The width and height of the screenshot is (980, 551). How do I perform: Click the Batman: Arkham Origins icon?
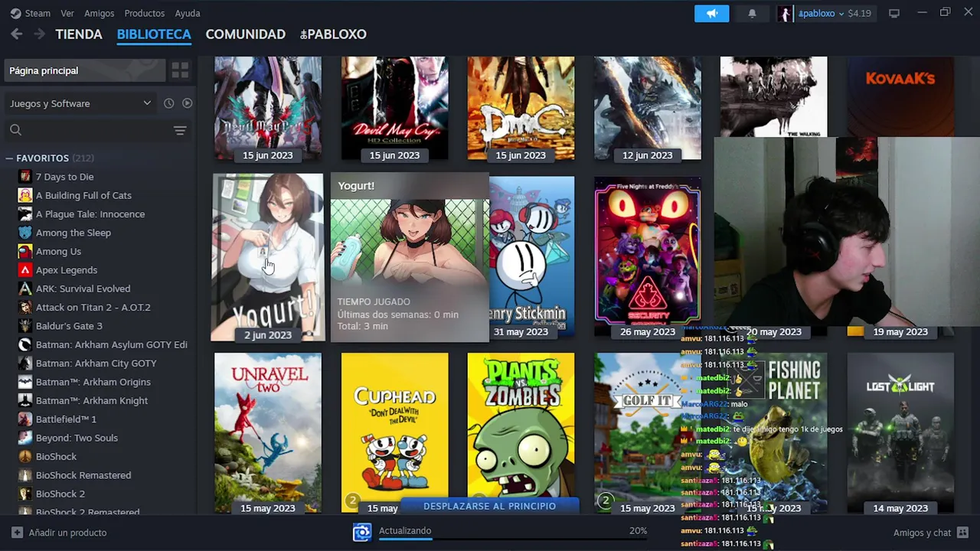coord(25,382)
